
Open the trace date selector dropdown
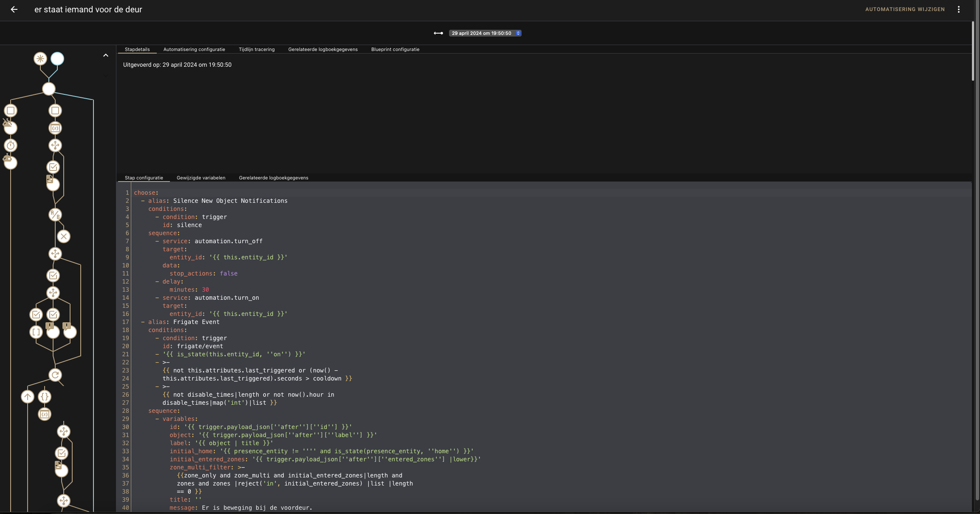[x=485, y=33]
